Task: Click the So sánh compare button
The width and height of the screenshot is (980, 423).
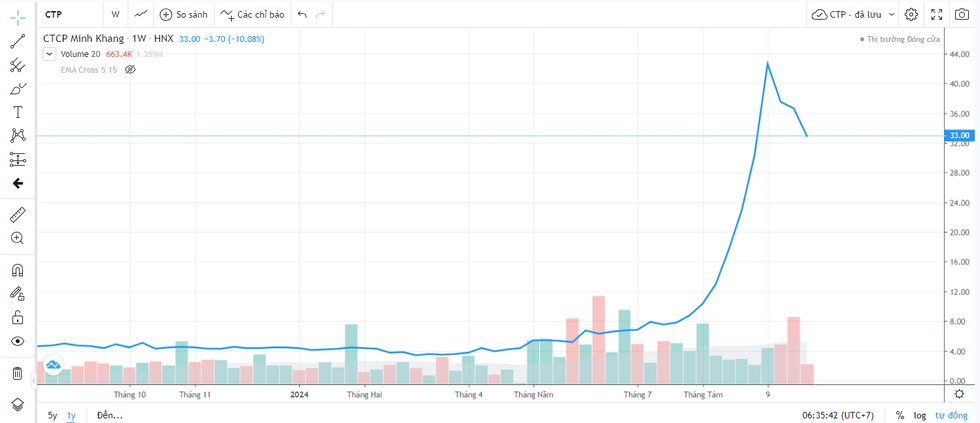Action: pos(183,14)
